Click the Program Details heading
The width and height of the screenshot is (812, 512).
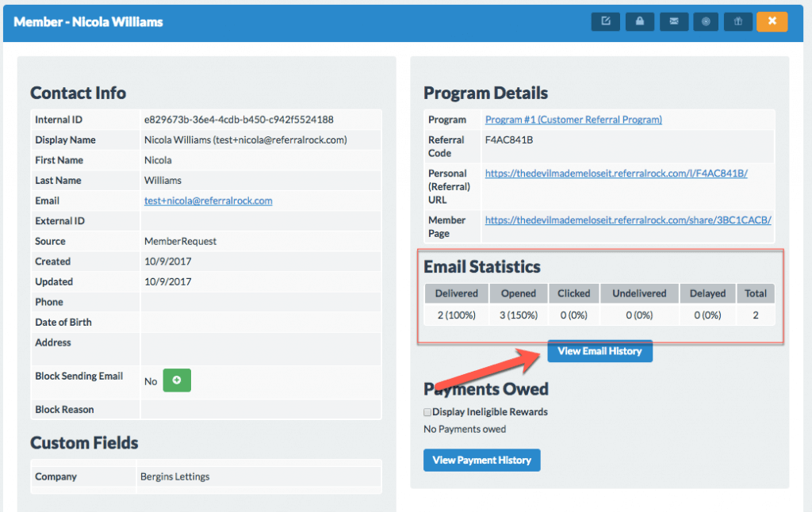coord(486,93)
